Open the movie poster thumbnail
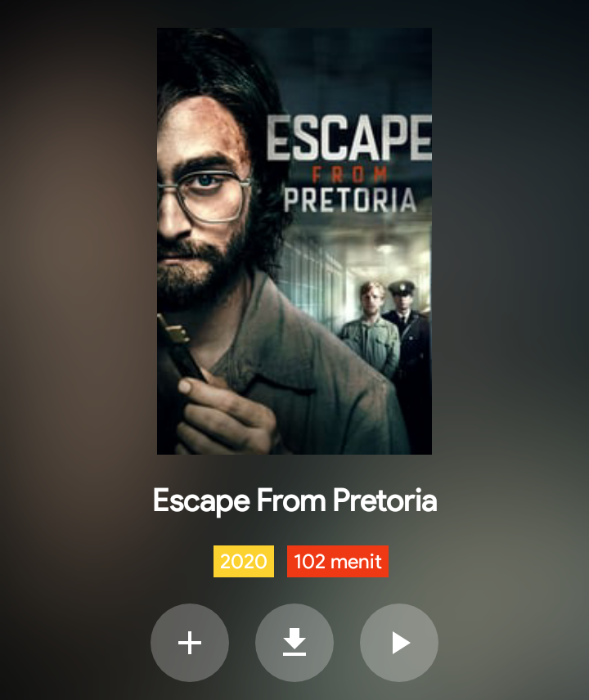The image size is (589, 700). (294, 241)
